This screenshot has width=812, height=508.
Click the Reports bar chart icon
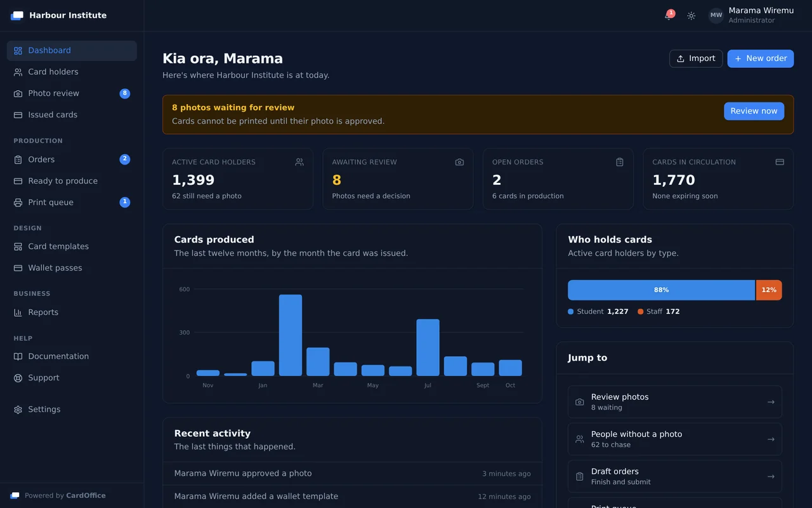click(x=18, y=312)
